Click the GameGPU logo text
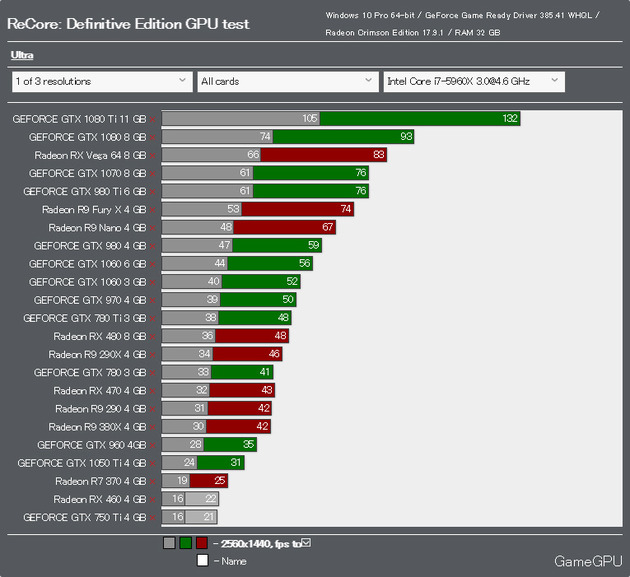 (x=588, y=561)
